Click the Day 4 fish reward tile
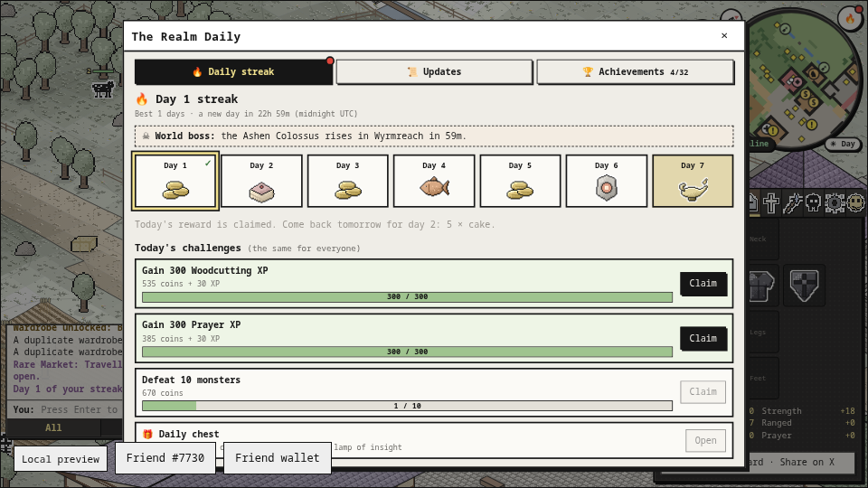Image resolution: width=868 pixels, height=488 pixels. pos(434,181)
